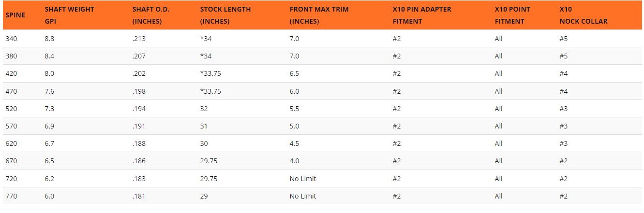Screen dimensions: 644x213
Task: Click No Limit in the 720 row
Action: click(x=303, y=179)
